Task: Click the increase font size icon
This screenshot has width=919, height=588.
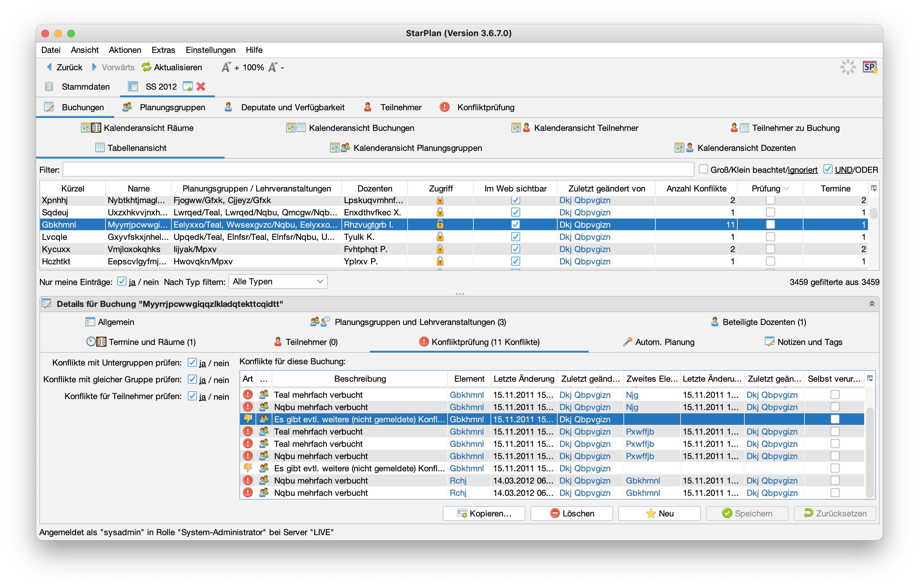Action: [226, 67]
